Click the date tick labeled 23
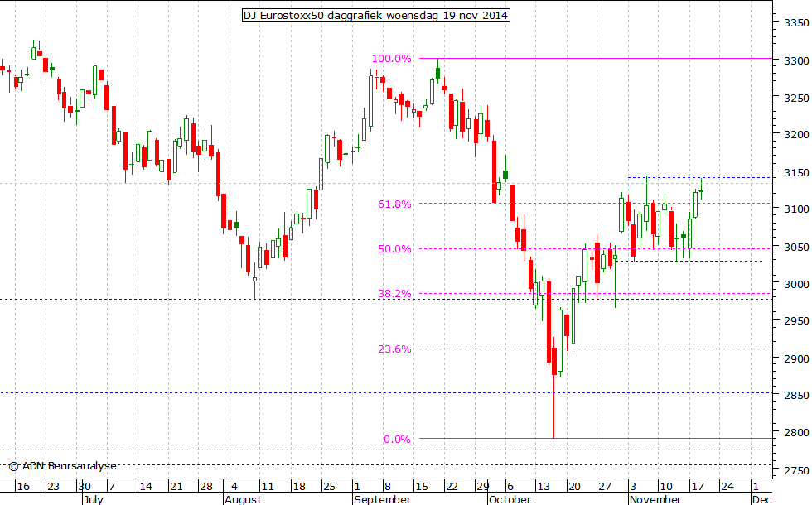The image size is (812, 505). 53,487
